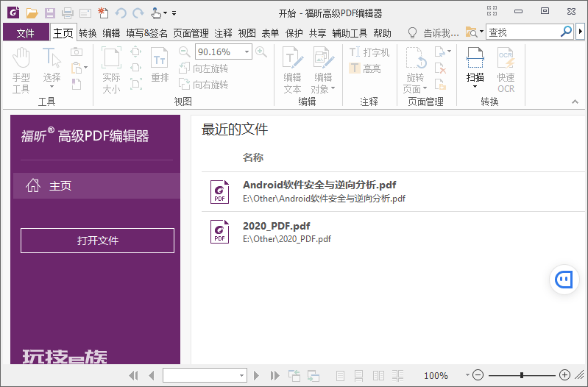The width and height of the screenshot is (588, 387).
Task: Open the quick access toolbar customize arrow
Action: pyautogui.click(x=174, y=13)
